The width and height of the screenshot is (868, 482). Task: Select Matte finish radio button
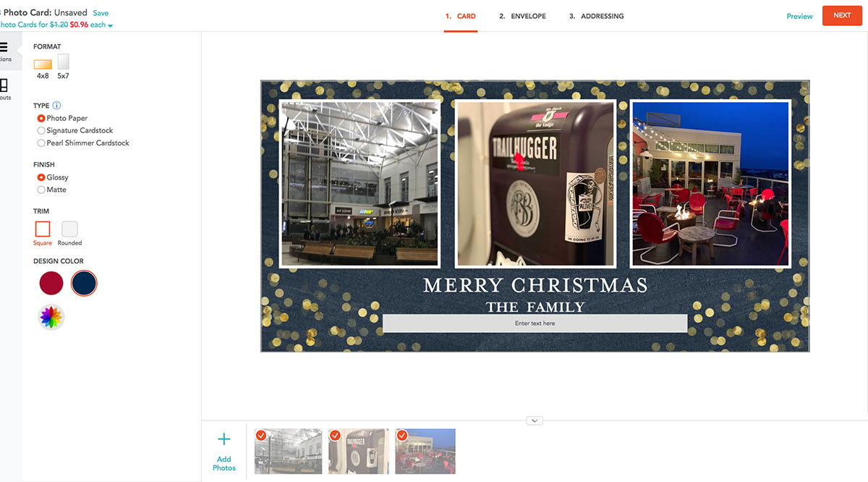(x=41, y=190)
